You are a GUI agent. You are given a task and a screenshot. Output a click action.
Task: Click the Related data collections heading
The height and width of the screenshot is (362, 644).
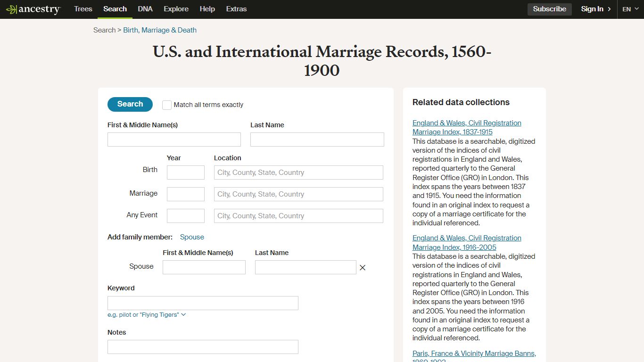click(461, 102)
